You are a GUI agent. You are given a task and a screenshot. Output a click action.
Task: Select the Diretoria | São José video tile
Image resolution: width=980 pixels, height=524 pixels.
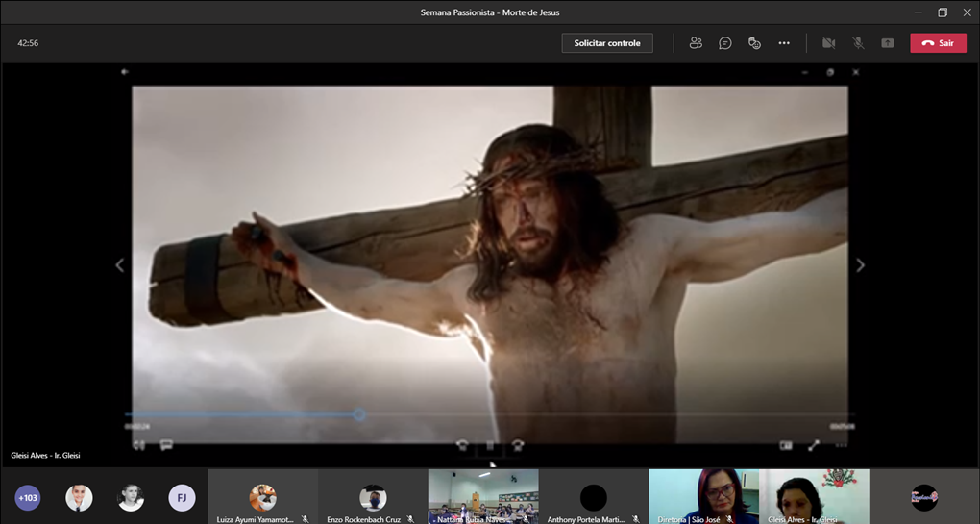(703, 496)
